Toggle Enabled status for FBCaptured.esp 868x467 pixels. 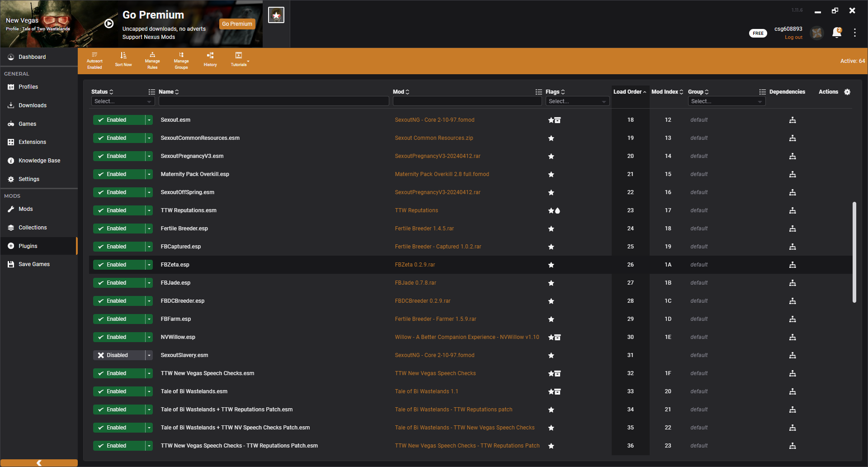pos(119,247)
